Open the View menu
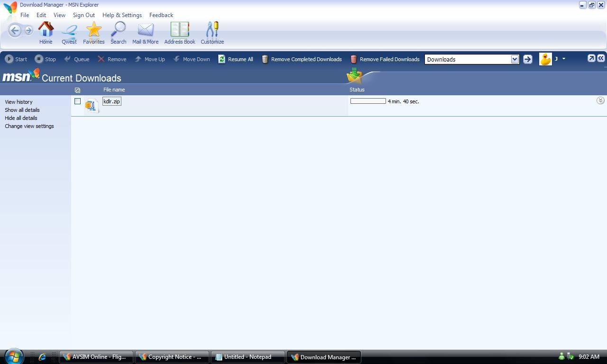 click(x=59, y=15)
